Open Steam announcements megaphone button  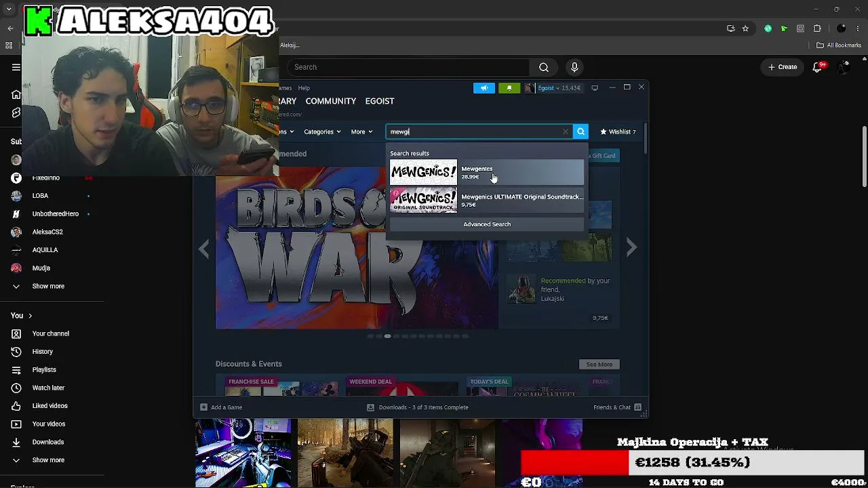coord(484,87)
